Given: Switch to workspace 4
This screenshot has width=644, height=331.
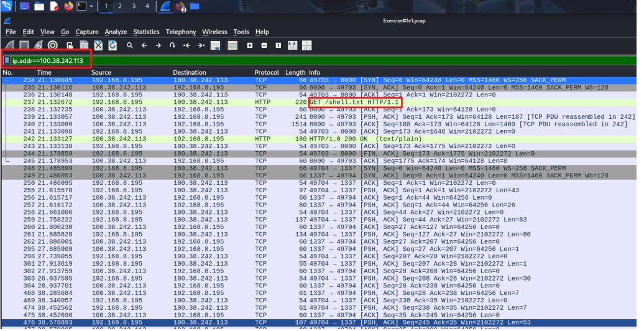Looking at the screenshot, I should point(147,6).
